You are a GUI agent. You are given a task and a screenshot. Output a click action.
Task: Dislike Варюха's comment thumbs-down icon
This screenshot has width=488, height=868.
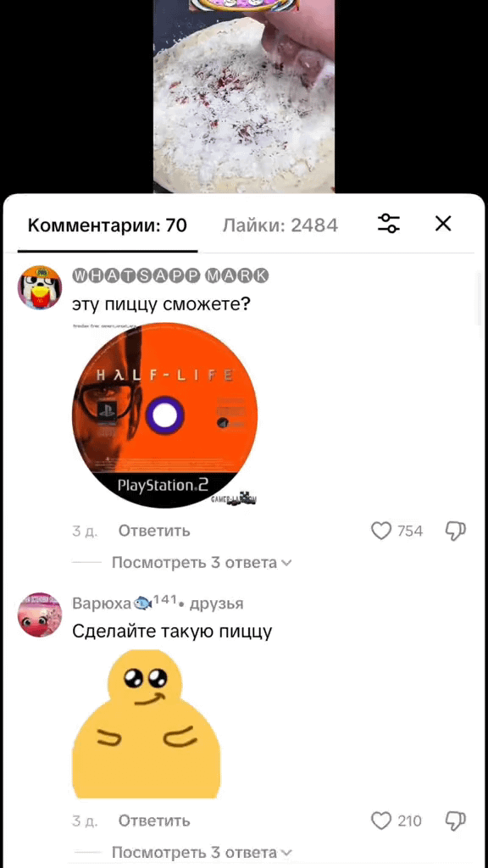tap(455, 821)
